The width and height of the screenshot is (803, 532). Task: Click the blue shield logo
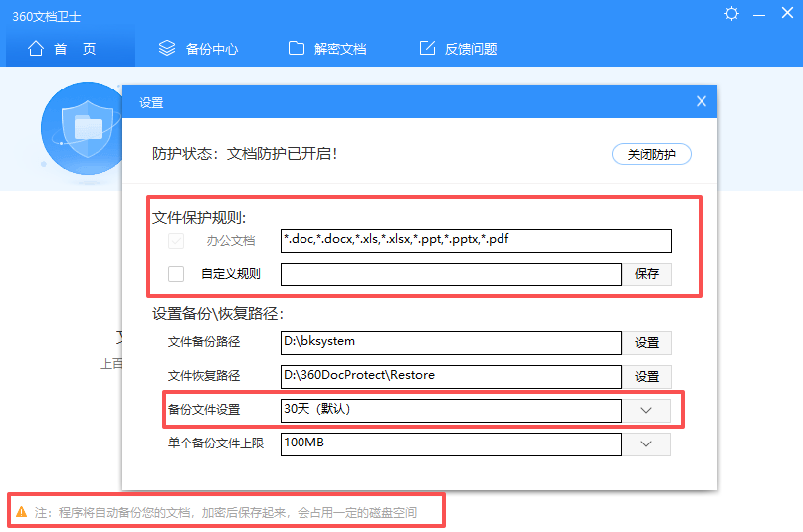(80, 126)
